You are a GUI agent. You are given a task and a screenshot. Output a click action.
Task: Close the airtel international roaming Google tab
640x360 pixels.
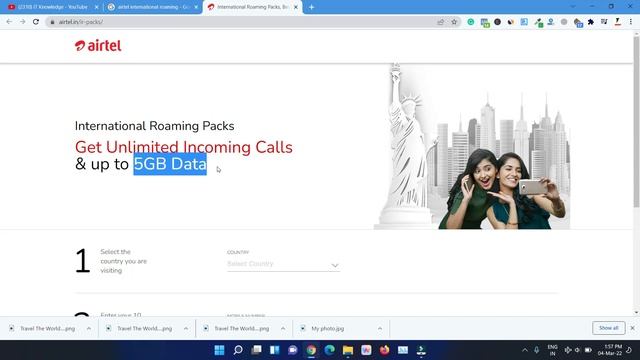point(196,7)
